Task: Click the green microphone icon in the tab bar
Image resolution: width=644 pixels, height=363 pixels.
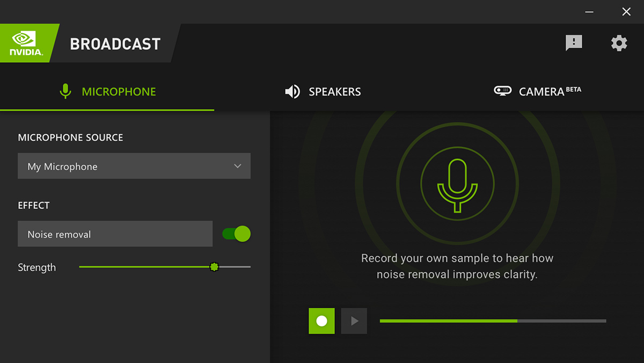Action: point(65,91)
